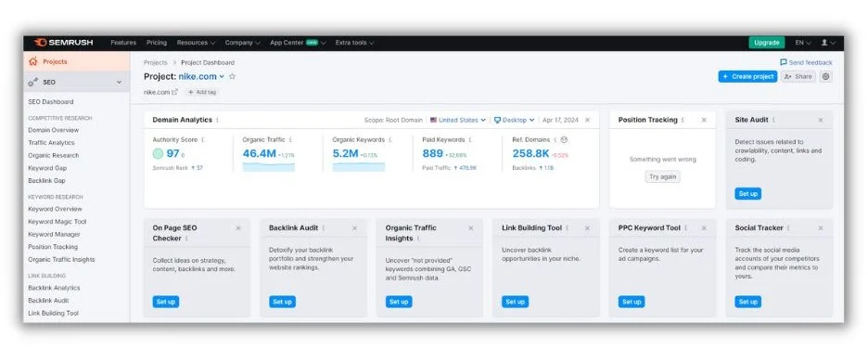Open the Pricing menu item
868x363 pixels.
[x=157, y=43]
